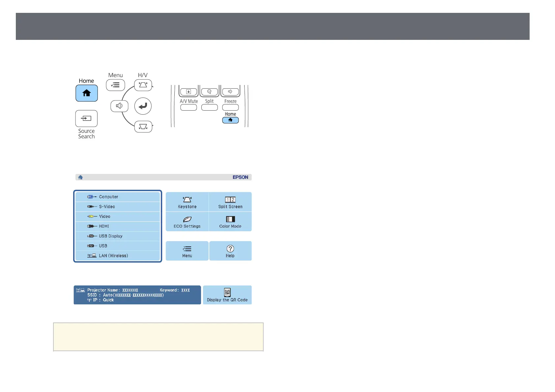This screenshot has width=555, height=392.
Task: Click the EPSON logo in header bar
Action: pyautogui.click(x=240, y=177)
